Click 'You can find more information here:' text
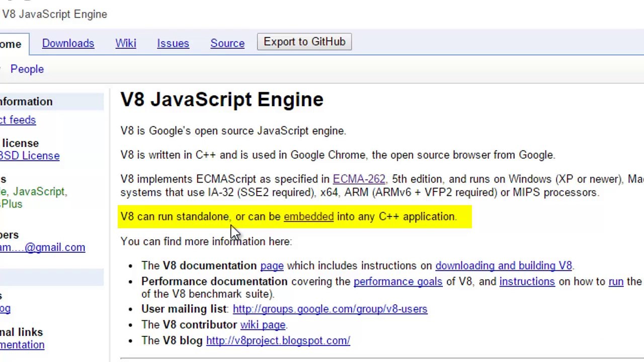The width and height of the screenshot is (644, 362). pos(206,241)
